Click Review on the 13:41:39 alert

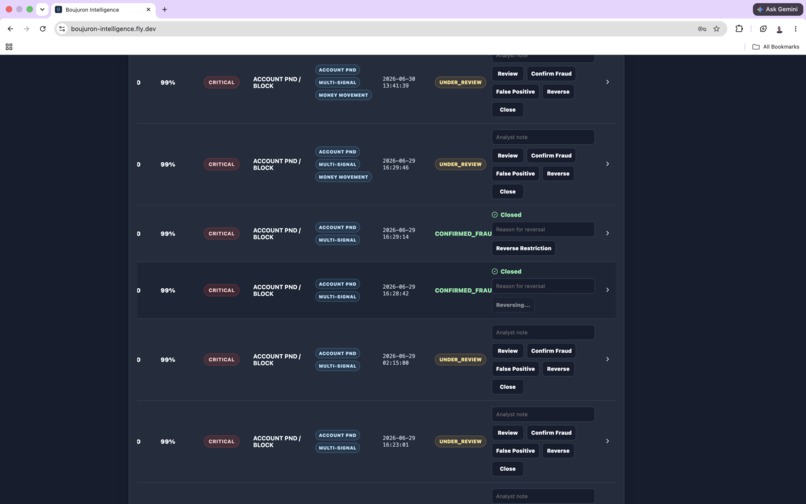pyautogui.click(x=507, y=74)
